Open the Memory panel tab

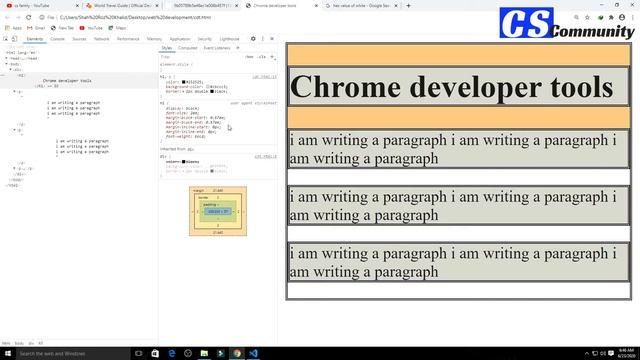(154, 39)
